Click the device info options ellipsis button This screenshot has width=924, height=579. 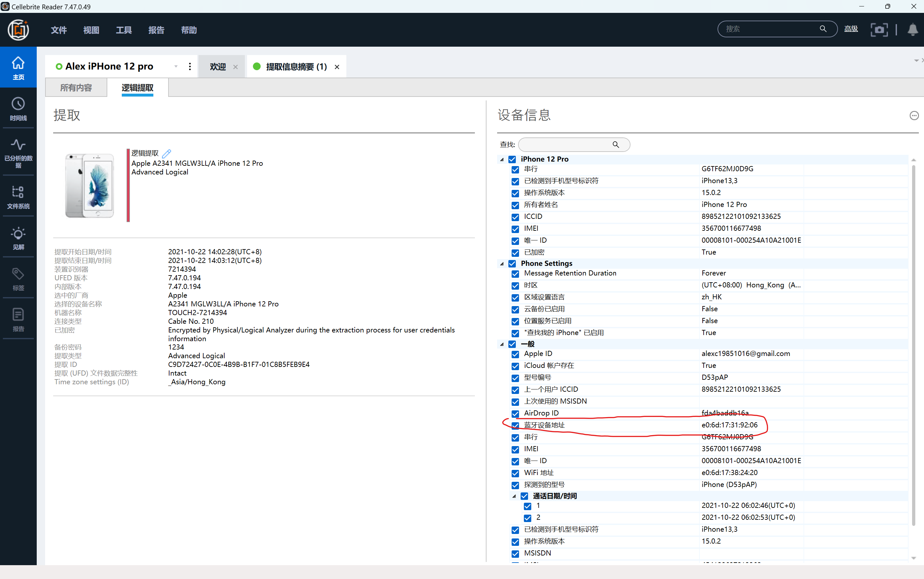click(914, 116)
